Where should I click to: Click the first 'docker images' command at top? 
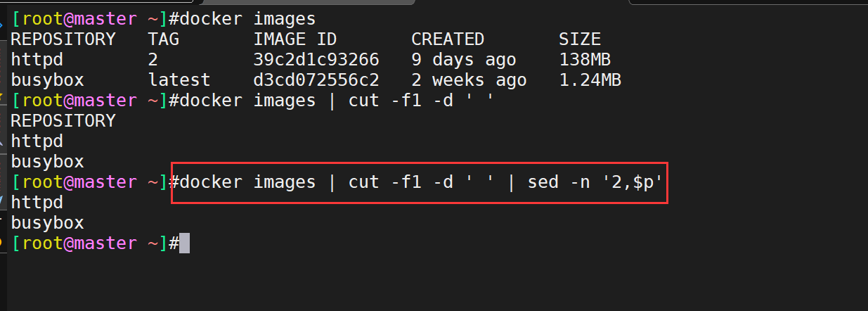[x=247, y=18]
